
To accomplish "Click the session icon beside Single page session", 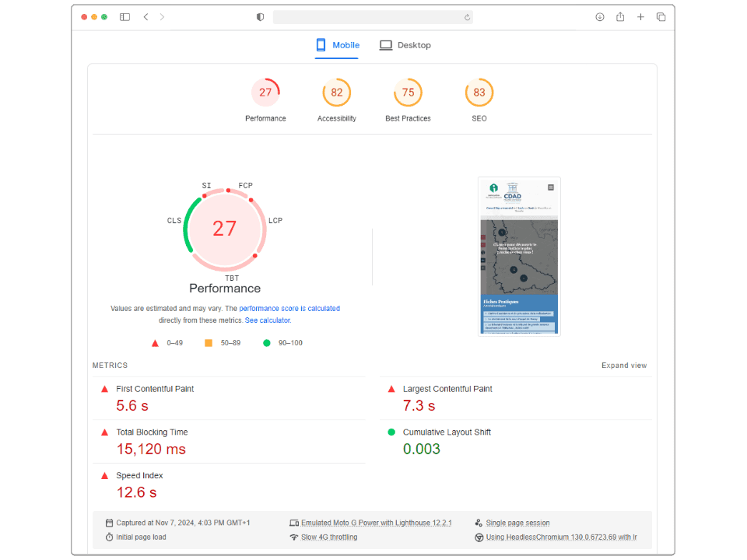I will point(479,522).
